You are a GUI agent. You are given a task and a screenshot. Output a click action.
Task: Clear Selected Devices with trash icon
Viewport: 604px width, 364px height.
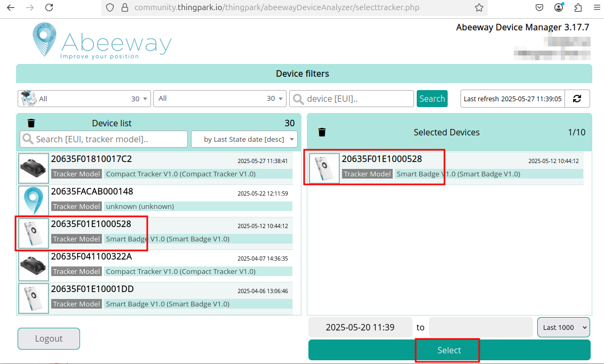click(x=322, y=132)
